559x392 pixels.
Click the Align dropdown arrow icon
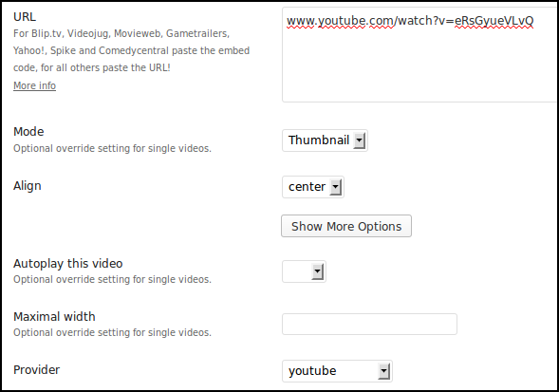point(335,187)
